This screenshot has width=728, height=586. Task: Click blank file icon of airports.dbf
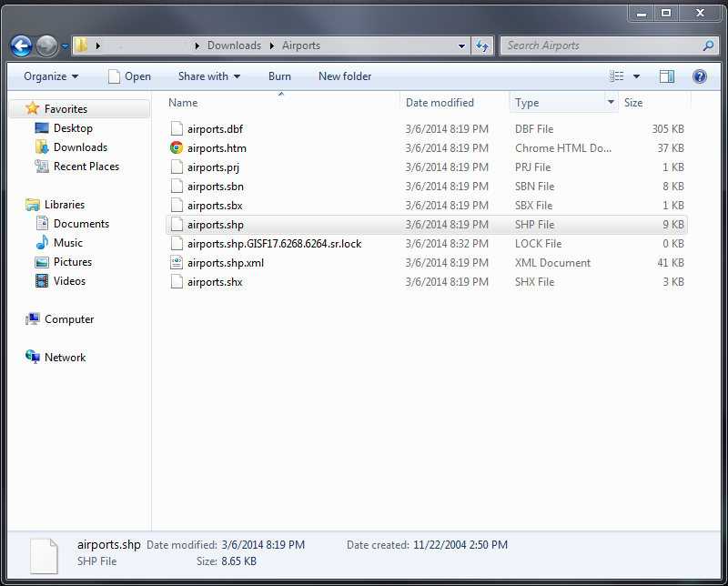177,128
